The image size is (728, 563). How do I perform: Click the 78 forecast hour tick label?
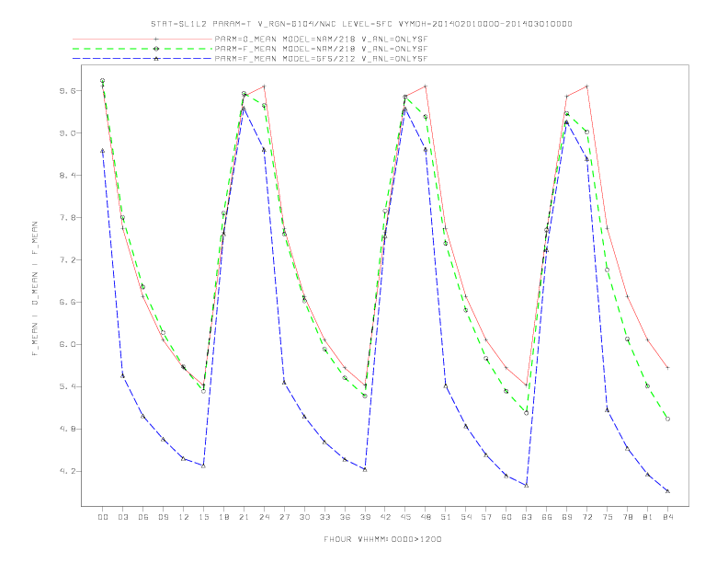(628, 517)
